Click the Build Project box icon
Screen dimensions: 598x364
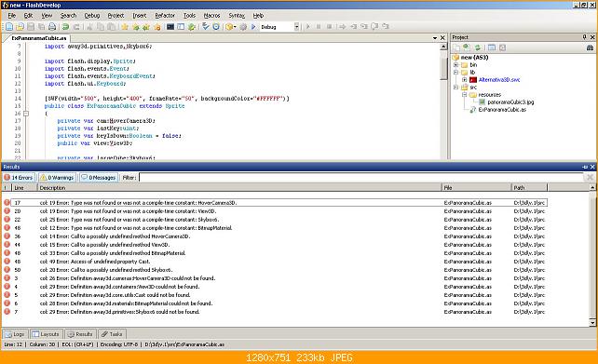229,27
